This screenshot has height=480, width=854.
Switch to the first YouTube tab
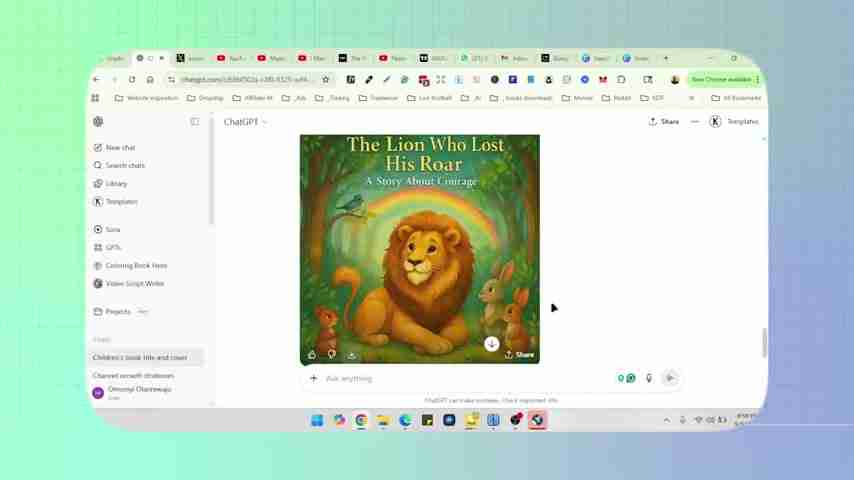coord(230,58)
